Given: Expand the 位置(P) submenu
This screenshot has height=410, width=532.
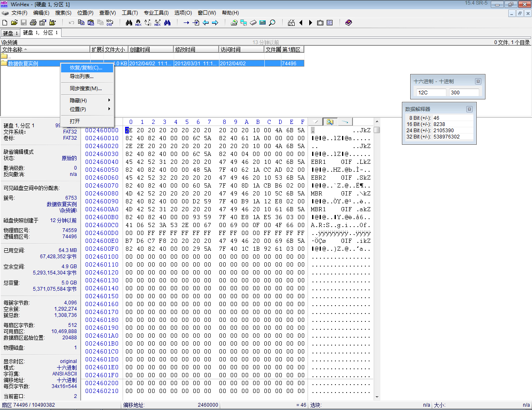Looking at the screenshot, I should tap(86, 109).
